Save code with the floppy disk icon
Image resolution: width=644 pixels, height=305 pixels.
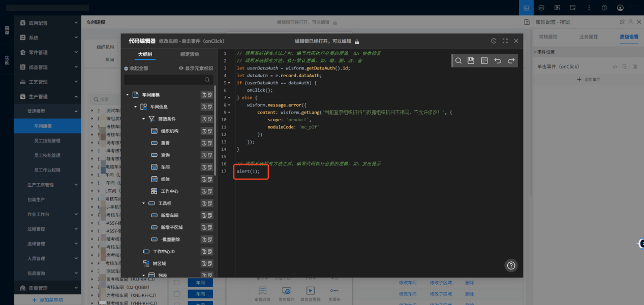pos(471,61)
